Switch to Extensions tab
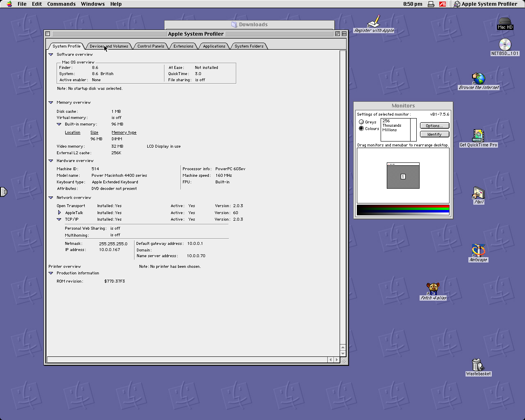 tap(183, 46)
